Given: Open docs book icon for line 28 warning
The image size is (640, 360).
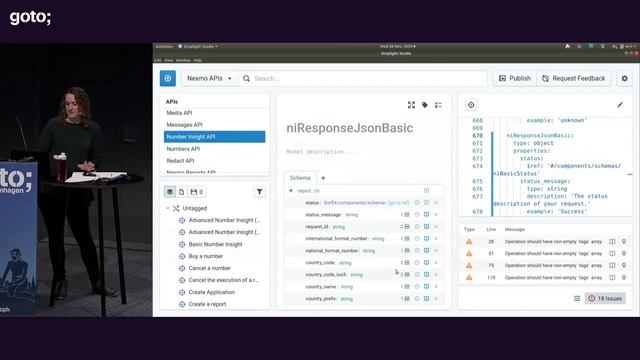Looking at the screenshot, I should coord(612,242).
